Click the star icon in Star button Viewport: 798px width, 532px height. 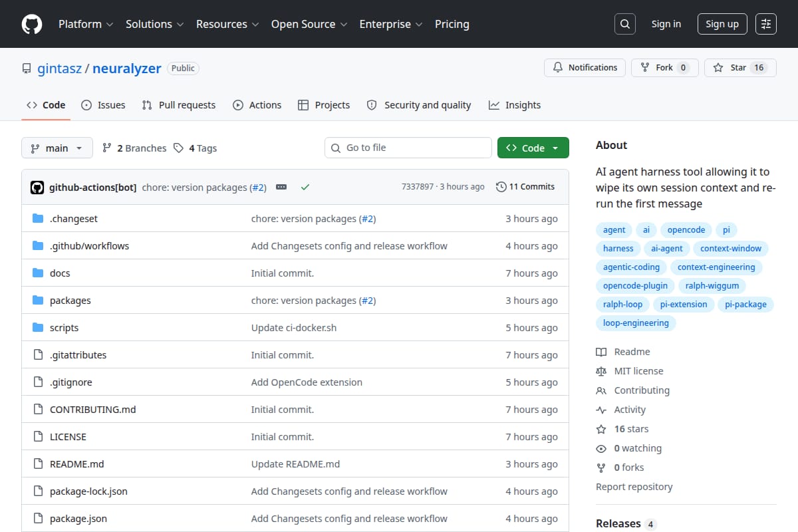pos(718,67)
